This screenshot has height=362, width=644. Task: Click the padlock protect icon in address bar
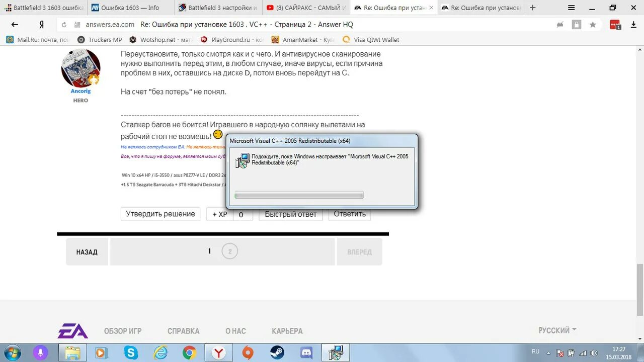(577, 24)
